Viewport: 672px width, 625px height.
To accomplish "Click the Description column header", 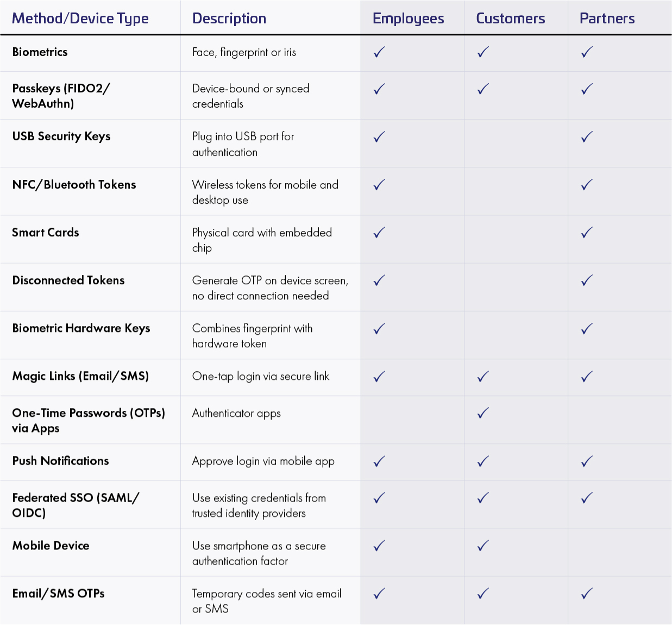I will [229, 18].
